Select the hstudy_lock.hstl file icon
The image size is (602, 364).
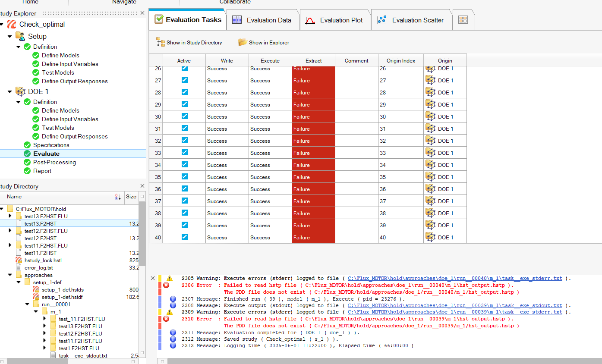click(19, 260)
